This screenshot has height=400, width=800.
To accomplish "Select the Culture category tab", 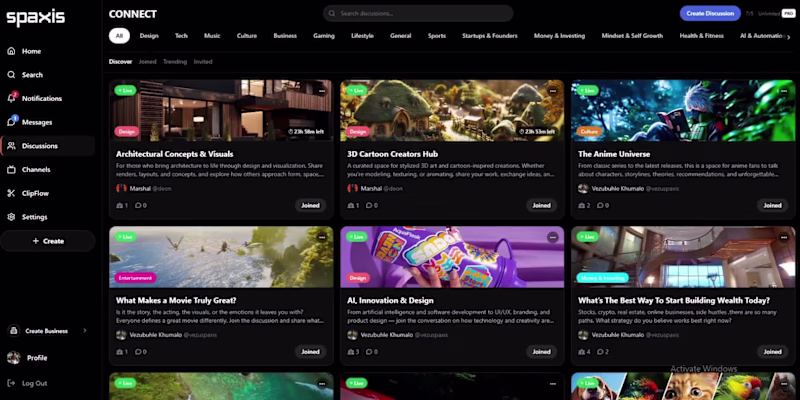I will click(247, 36).
